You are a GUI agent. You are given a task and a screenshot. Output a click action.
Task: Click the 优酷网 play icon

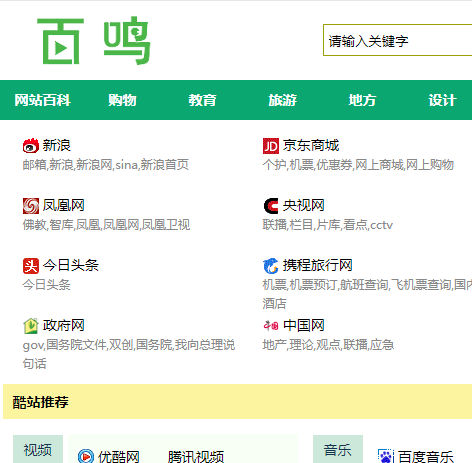point(86,456)
